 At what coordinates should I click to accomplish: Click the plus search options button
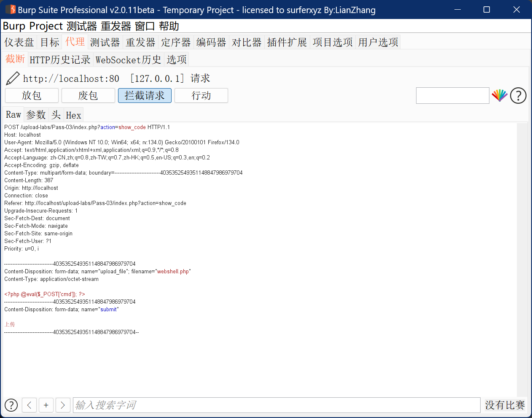pos(46,405)
